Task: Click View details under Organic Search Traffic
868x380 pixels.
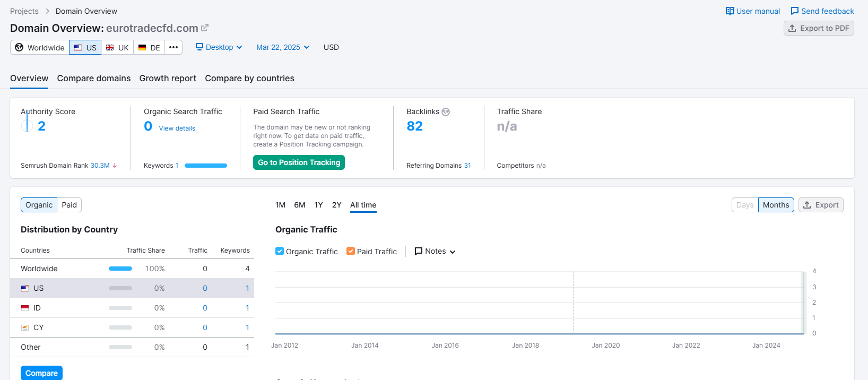Action: coord(177,128)
